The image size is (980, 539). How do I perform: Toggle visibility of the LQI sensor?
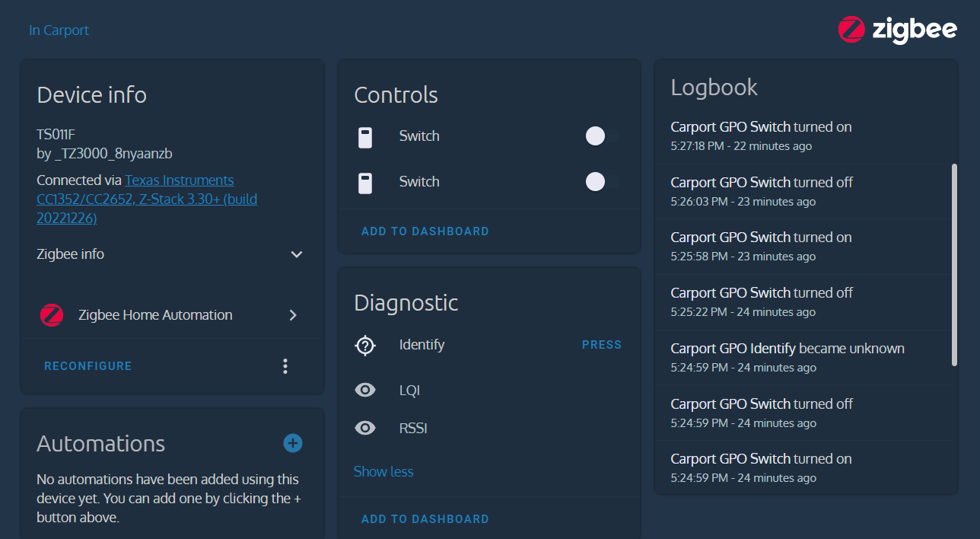pos(365,390)
